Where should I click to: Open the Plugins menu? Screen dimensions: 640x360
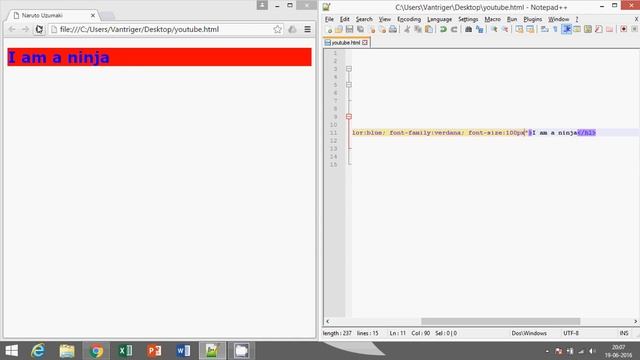[x=533, y=19]
